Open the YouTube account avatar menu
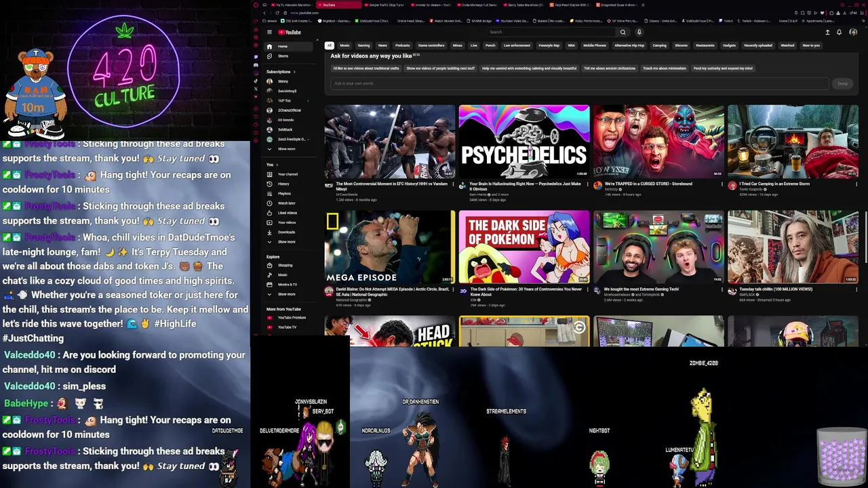The width and height of the screenshot is (868, 488). click(x=853, y=32)
